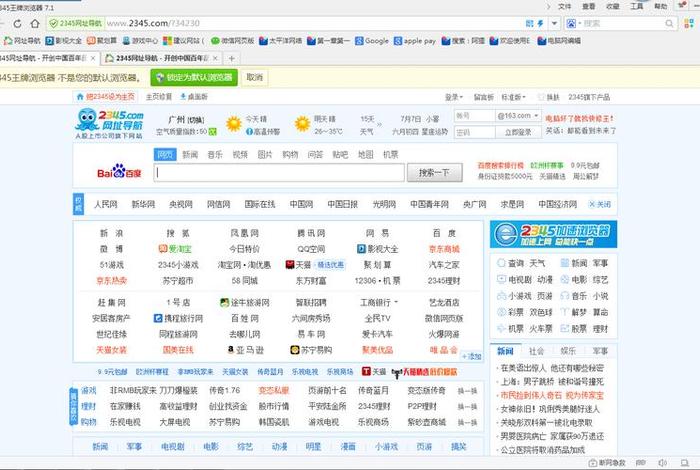Expand the 工商银行 dropdown arrow
Viewport: 700px width, 470px height.
[x=396, y=302]
